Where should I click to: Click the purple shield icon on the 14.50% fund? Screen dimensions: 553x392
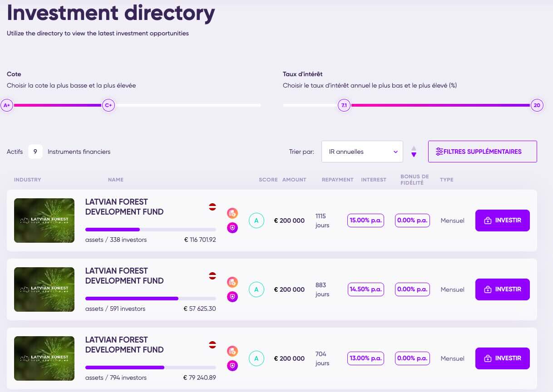(232, 297)
